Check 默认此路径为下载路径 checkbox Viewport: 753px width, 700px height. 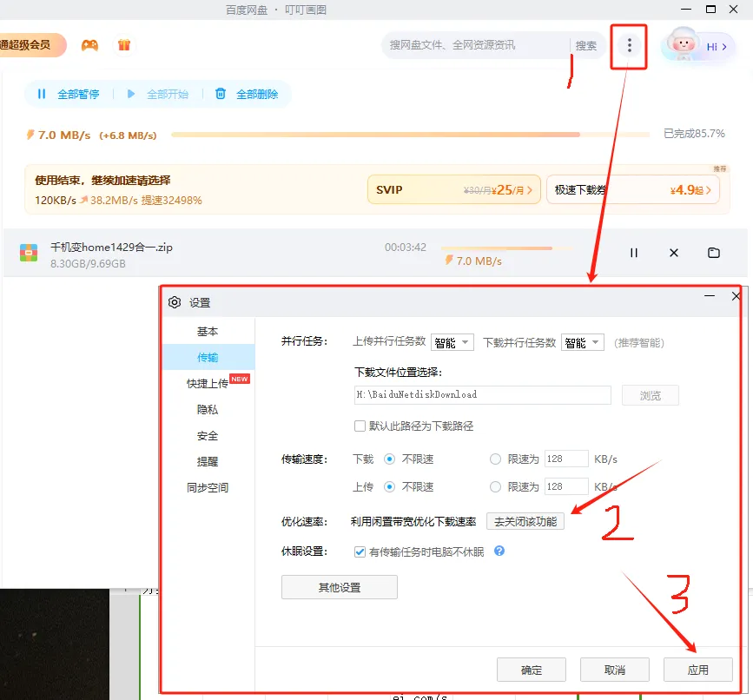point(360,426)
